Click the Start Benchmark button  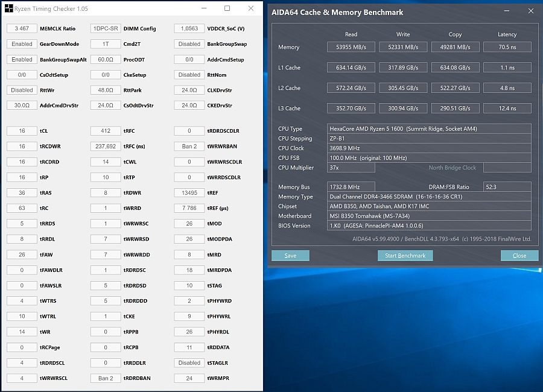405,256
